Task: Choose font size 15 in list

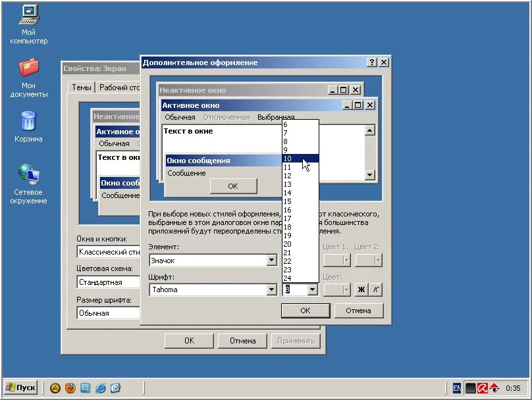Action: tap(300, 201)
